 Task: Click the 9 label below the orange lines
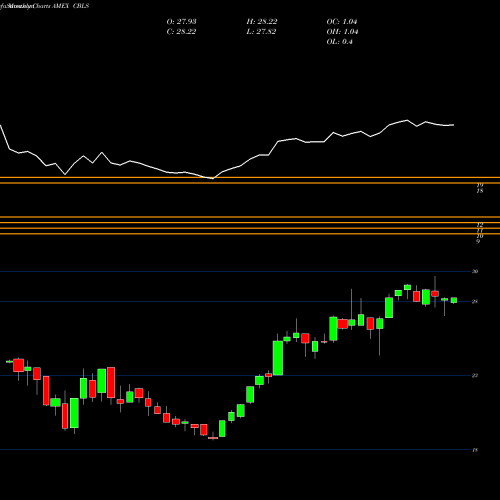click(478, 241)
